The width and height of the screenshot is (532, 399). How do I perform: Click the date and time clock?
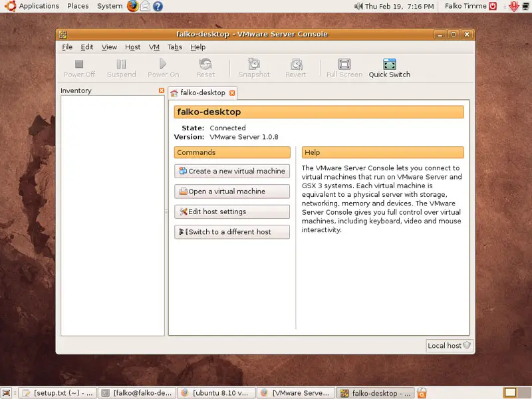tap(400, 6)
